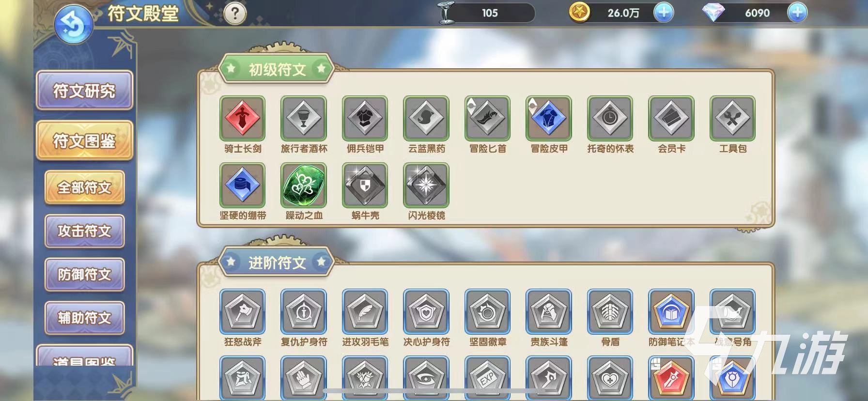Click the blue back arrow button
This screenshot has height=401, width=868.
pyautogui.click(x=74, y=24)
